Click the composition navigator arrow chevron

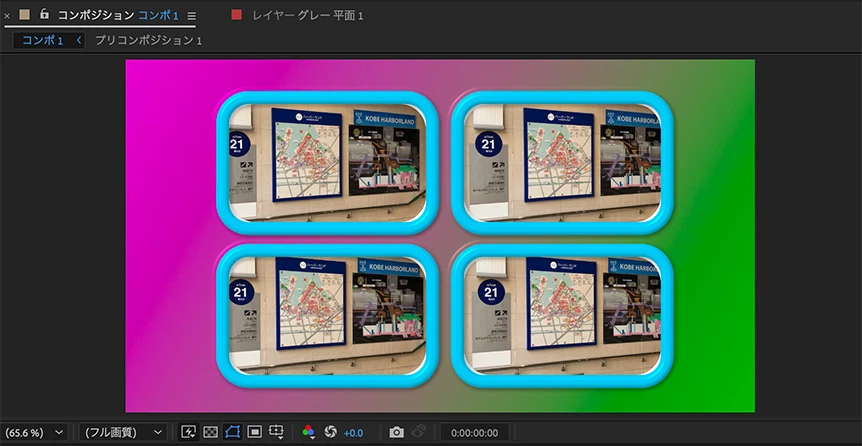click(x=79, y=41)
